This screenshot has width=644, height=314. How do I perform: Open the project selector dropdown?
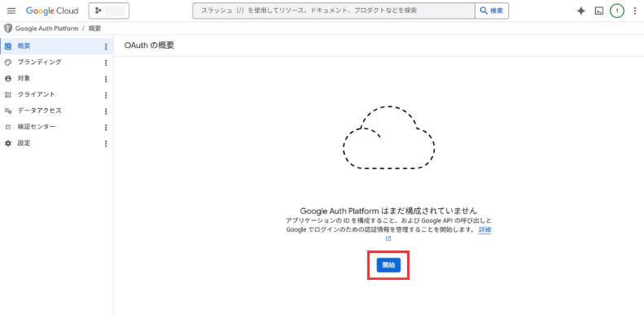[x=109, y=11]
